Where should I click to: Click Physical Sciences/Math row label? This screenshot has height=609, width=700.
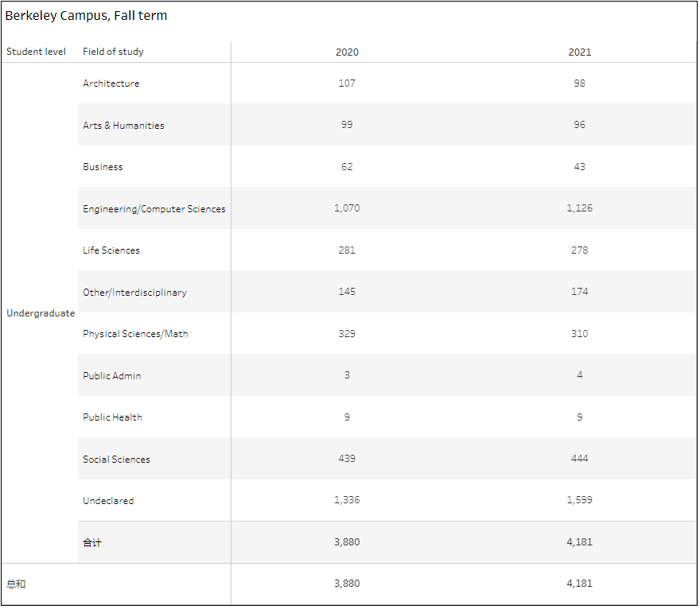pyautogui.click(x=135, y=334)
